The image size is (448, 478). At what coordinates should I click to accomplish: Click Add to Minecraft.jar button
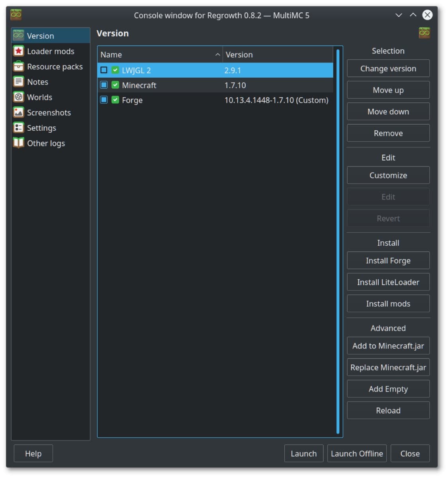[x=388, y=346]
